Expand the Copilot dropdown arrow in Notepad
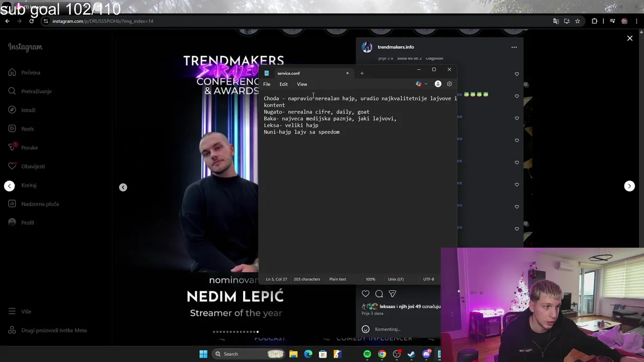644x362 pixels. tap(426, 84)
